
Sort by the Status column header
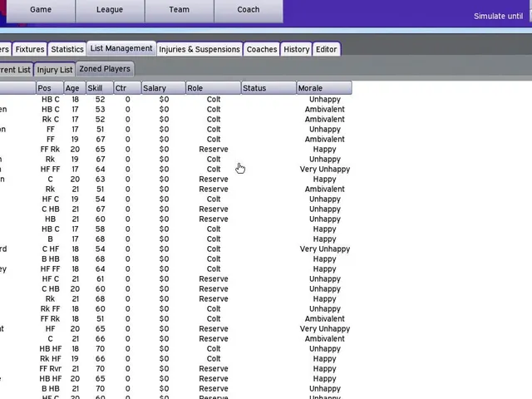268,88
